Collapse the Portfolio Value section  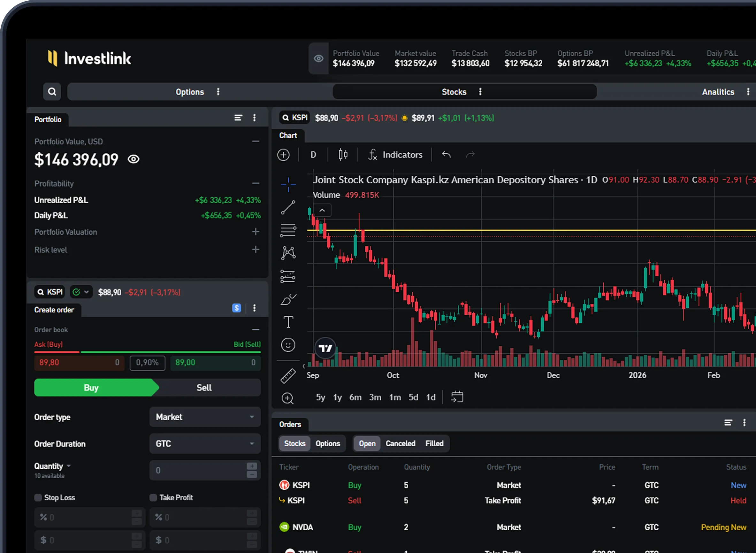pos(256,142)
